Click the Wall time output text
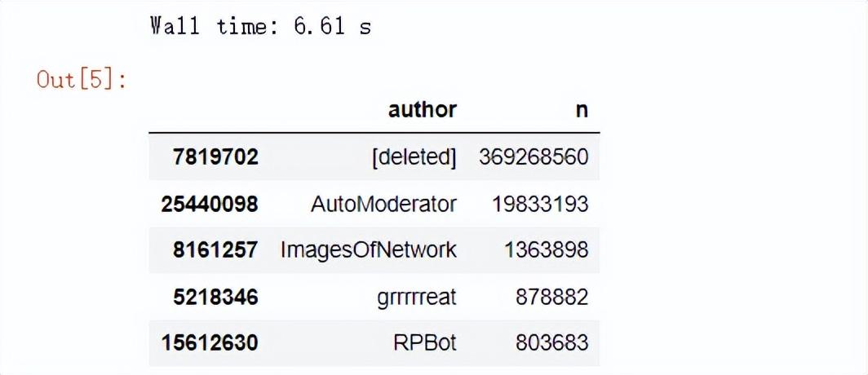This screenshot has height=375, width=868. coord(260,26)
